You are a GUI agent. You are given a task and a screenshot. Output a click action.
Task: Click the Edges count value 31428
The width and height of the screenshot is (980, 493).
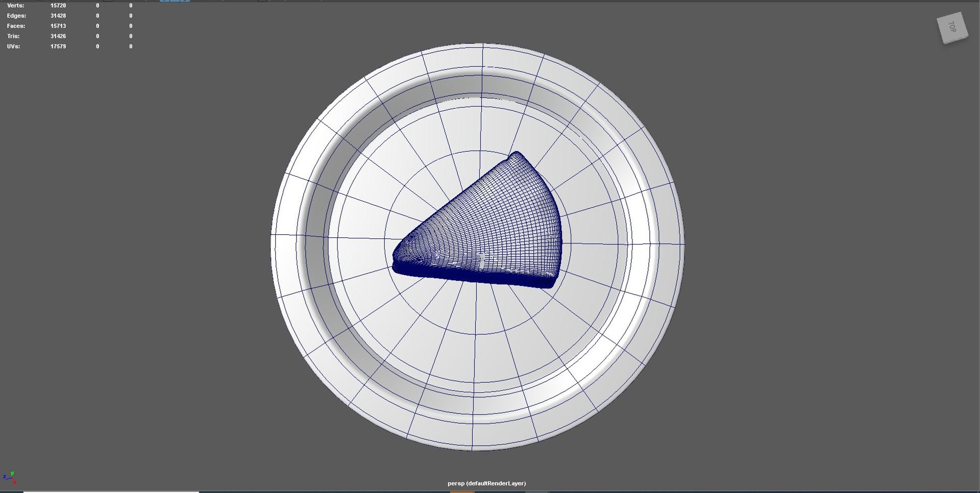(58, 16)
